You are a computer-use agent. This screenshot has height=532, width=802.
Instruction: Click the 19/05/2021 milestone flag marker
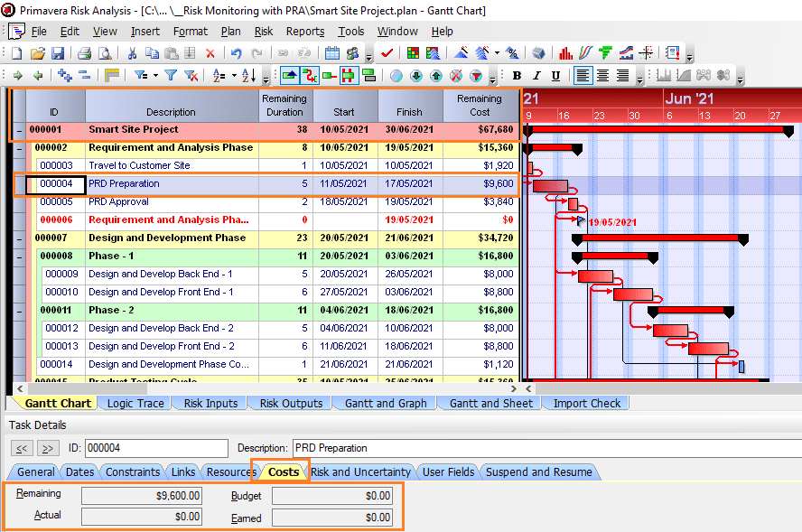click(581, 221)
